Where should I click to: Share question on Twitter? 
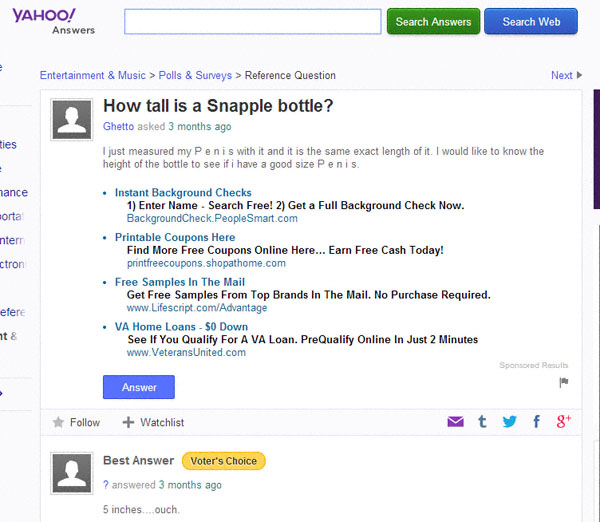tap(510, 422)
